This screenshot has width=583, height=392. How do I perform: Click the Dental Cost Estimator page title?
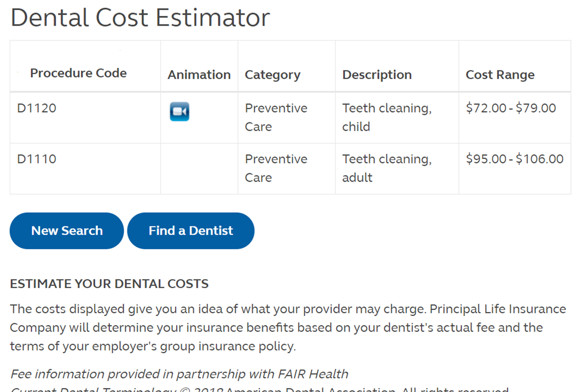pyautogui.click(x=140, y=18)
